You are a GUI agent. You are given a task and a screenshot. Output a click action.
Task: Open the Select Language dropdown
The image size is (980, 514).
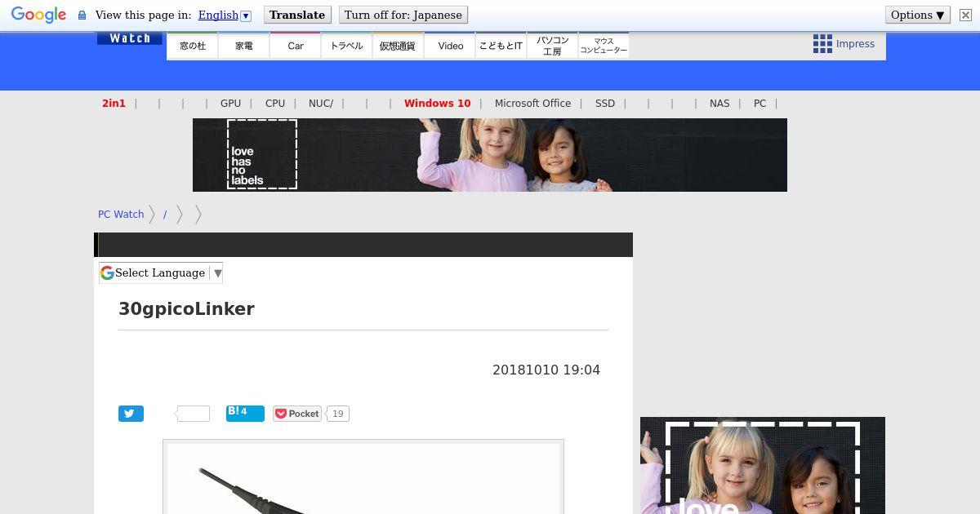click(161, 273)
